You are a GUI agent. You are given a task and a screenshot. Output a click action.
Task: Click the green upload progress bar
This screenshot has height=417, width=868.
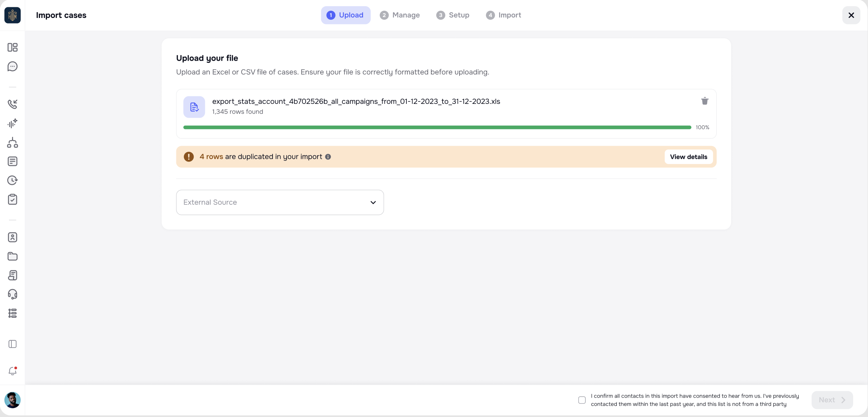point(437,127)
